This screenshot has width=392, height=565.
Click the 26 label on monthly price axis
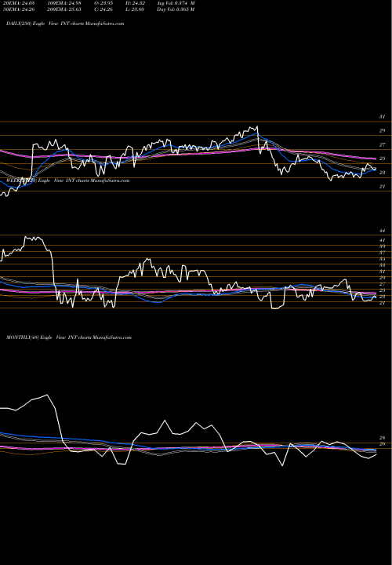(382, 444)
